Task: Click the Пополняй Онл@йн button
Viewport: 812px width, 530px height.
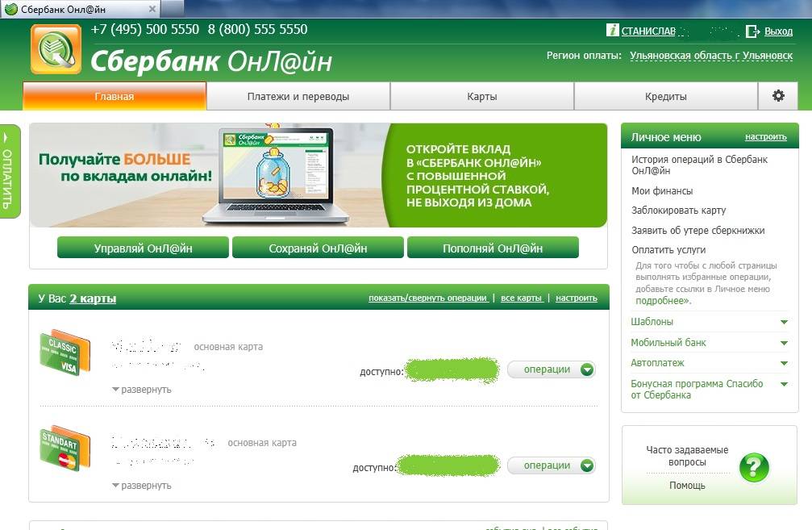Action: click(493, 248)
